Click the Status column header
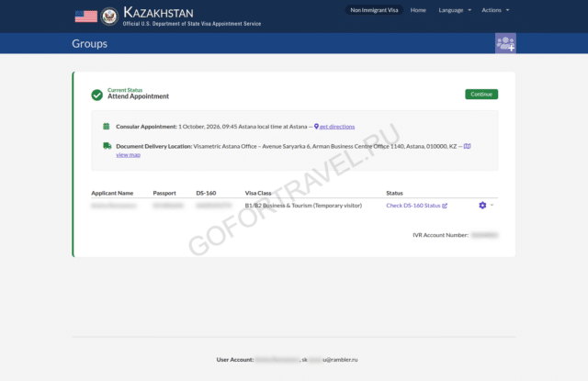Screen dimensions: 588x381 click(x=394, y=193)
